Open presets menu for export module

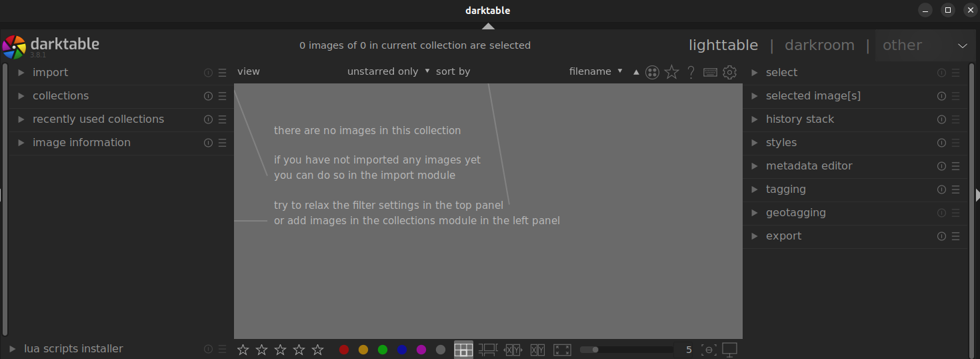click(x=956, y=236)
